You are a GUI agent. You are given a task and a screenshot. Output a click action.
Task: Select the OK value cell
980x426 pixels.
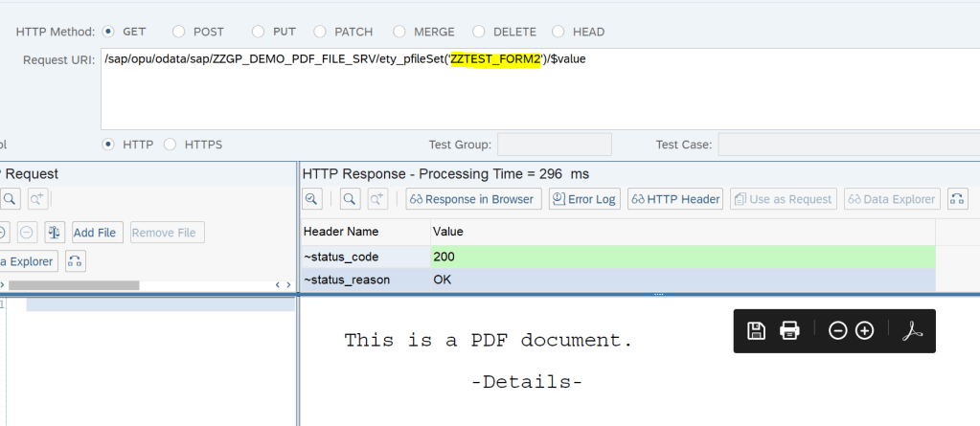coord(683,280)
